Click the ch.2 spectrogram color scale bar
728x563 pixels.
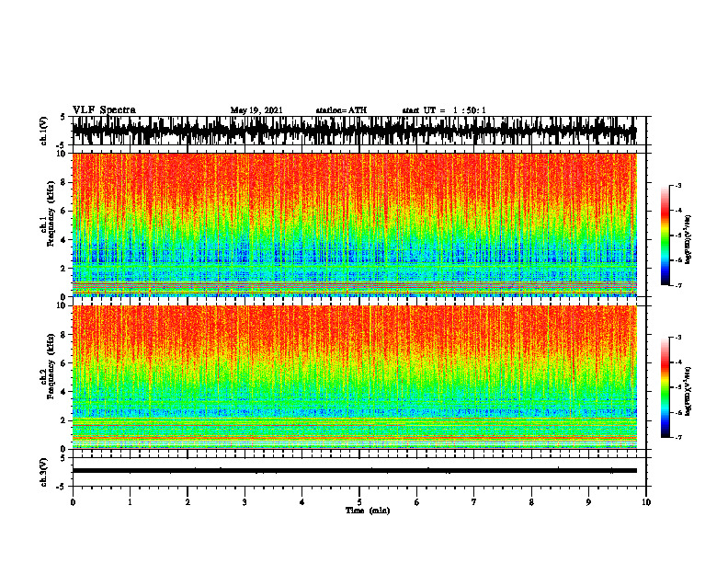click(665, 387)
